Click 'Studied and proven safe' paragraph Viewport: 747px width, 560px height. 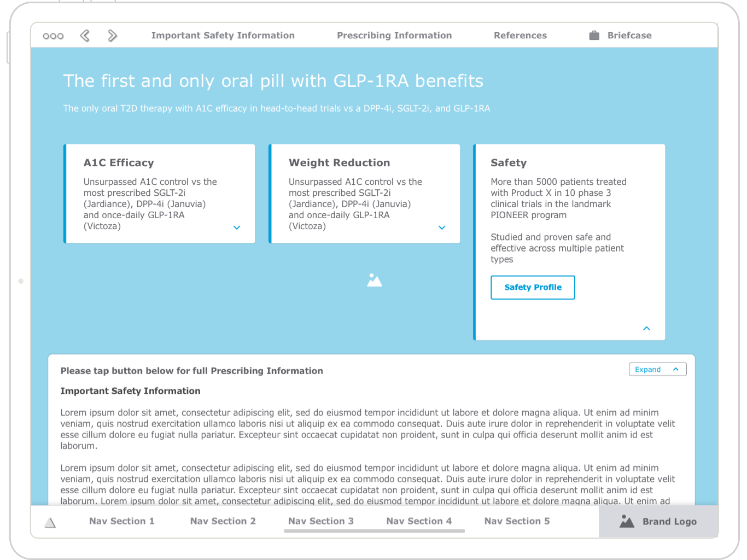(x=557, y=248)
